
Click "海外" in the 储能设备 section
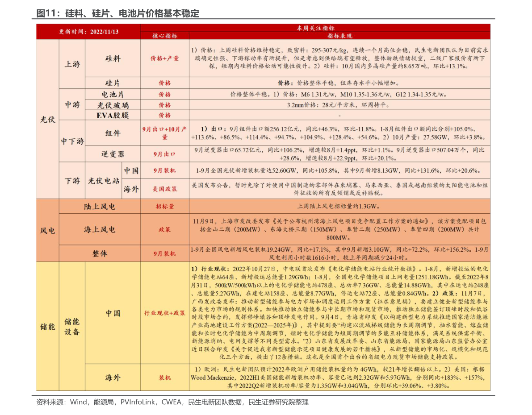113,378
